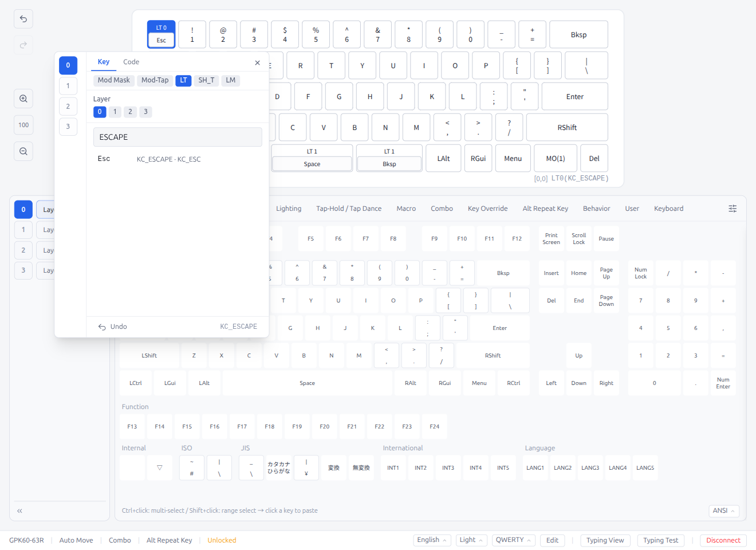Select the RShift key on the top keyboard

pyautogui.click(x=567, y=127)
